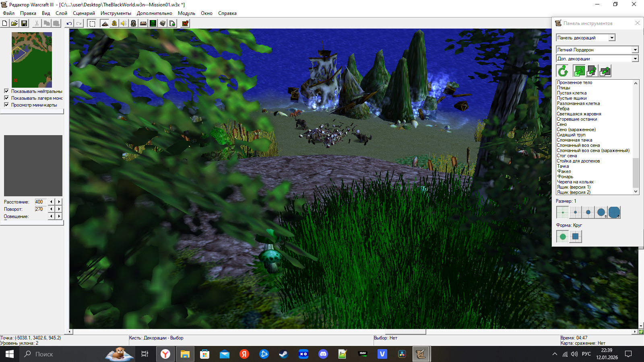Select 'Пустая клетка' doodad

click(x=572, y=93)
